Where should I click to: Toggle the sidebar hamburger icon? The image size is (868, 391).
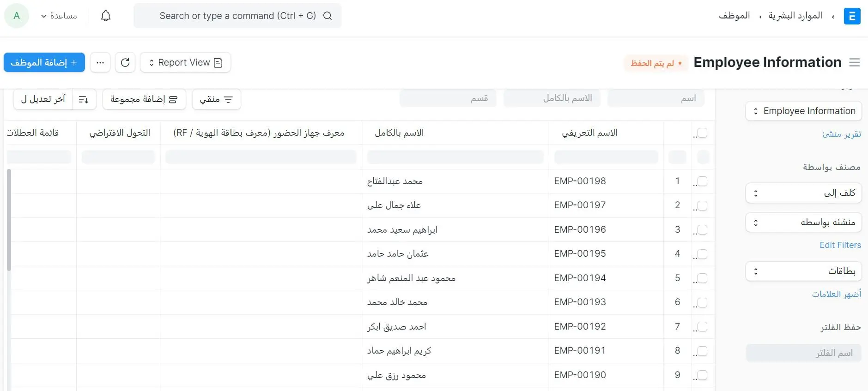tap(855, 62)
